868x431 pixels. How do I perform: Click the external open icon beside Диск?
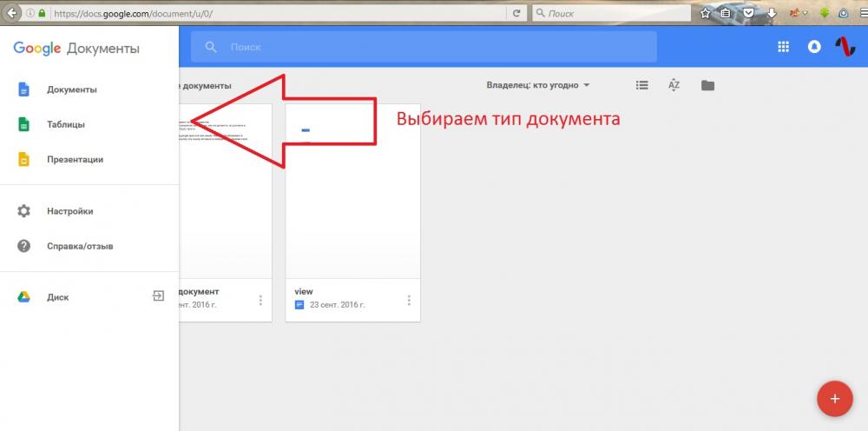pyautogui.click(x=158, y=296)
